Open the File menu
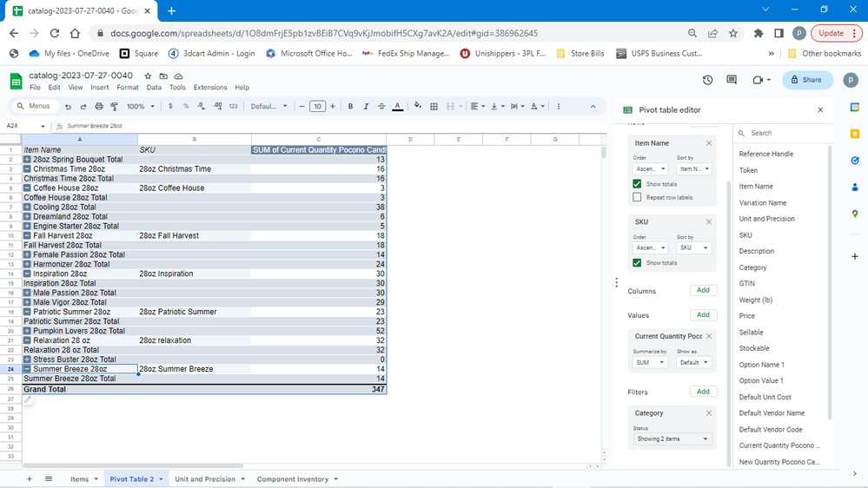Image resolution: width=868 pixels, height=488 pixels. tap(35, 88)
